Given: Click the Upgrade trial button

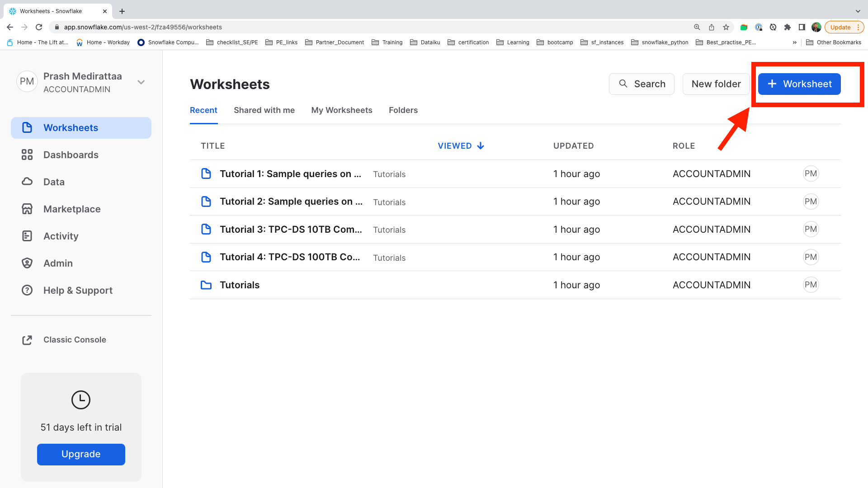Looking at the screenshot, I should (81, 454).
